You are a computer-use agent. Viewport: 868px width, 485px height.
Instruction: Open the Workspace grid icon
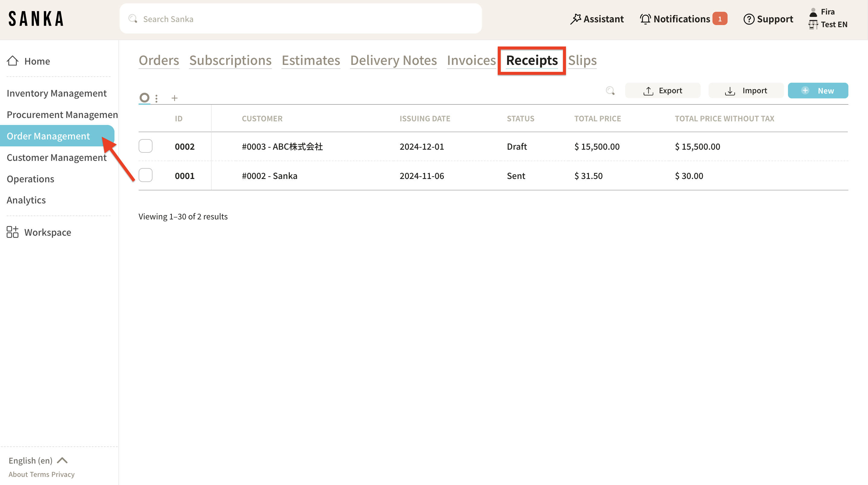pyautogui.click(x=12, y=232)
